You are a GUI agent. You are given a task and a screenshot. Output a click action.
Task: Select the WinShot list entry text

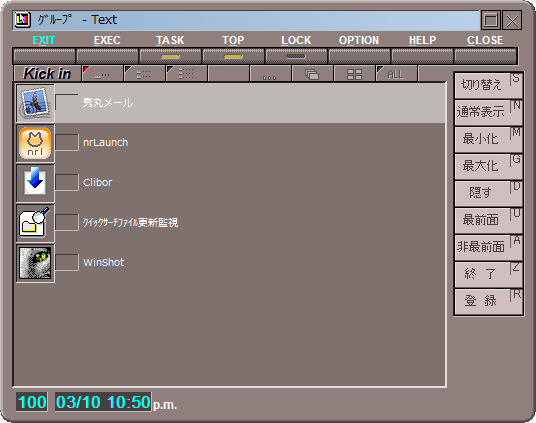pyautogui.click(x=104, y=263)
